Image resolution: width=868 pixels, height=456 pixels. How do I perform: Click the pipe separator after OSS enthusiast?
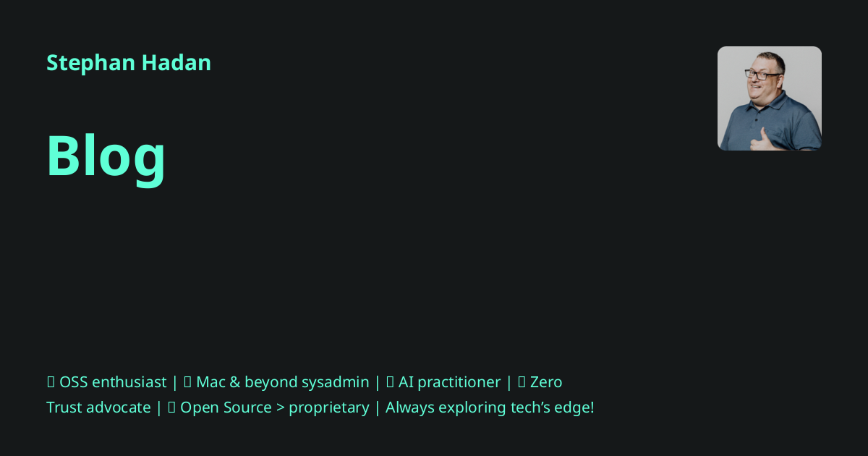[175, 383]
